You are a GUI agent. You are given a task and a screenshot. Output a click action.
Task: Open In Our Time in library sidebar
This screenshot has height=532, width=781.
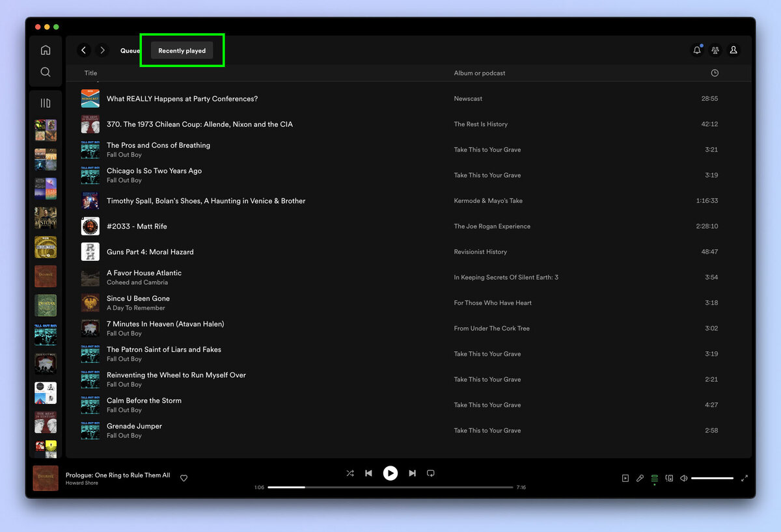point(46,247)
